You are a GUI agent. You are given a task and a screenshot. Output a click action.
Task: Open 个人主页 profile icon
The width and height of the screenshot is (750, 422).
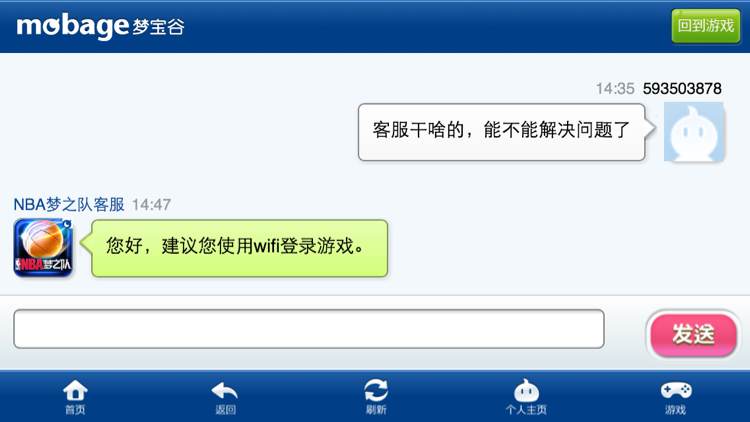(526, 390)
